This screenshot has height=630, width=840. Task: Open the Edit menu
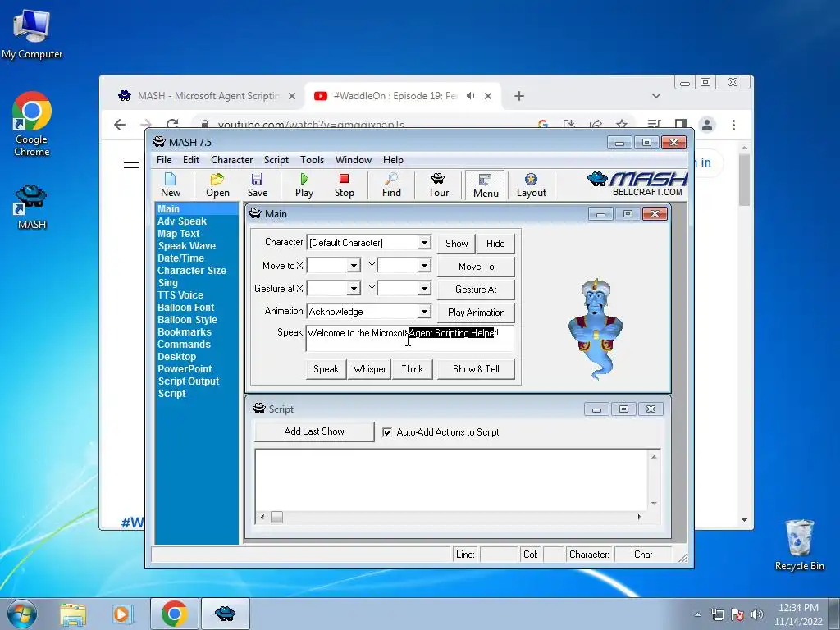pos(190,160)
